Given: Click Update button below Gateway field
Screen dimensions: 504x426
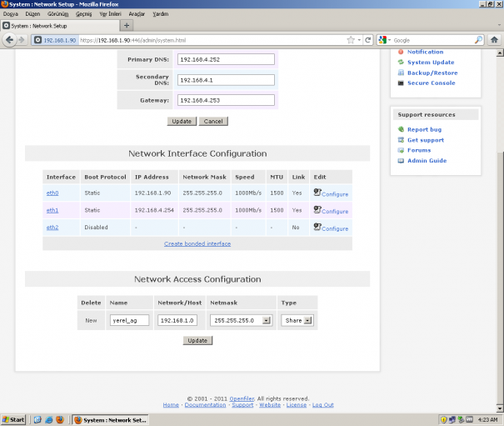Looking at the screenshot, I should (182, 122).
